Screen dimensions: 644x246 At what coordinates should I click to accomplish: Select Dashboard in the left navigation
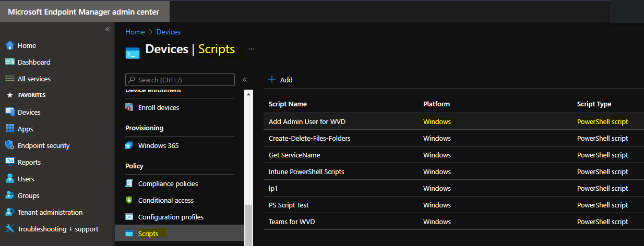34,62
